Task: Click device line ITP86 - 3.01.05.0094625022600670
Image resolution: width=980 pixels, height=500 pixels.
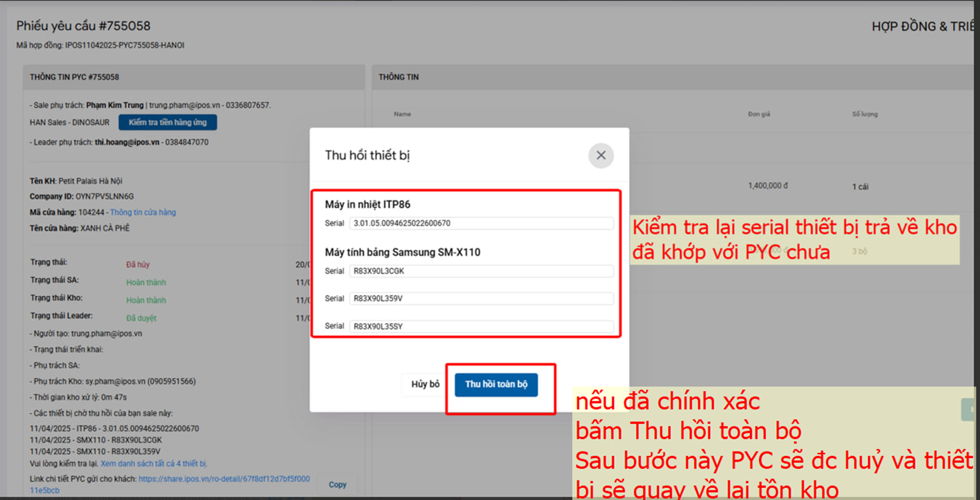Action: tap(114, 428)
